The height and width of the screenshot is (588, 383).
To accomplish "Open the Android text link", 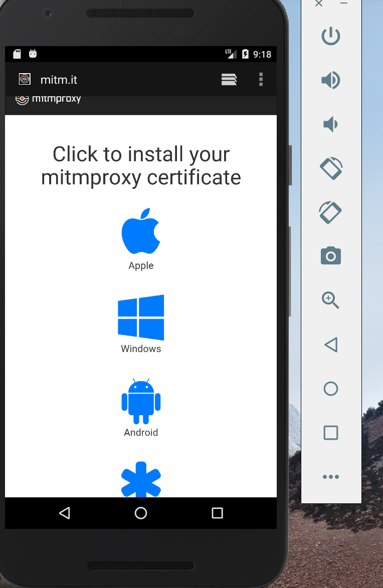I will coord(141,432).
